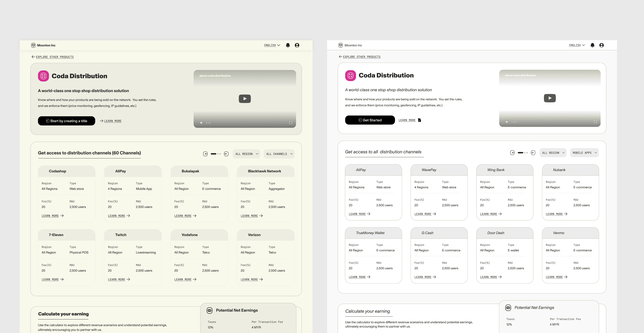Screen dimensions: 644x333
Task: Go to next channels page in the right mockup
Action: [533, 153]
